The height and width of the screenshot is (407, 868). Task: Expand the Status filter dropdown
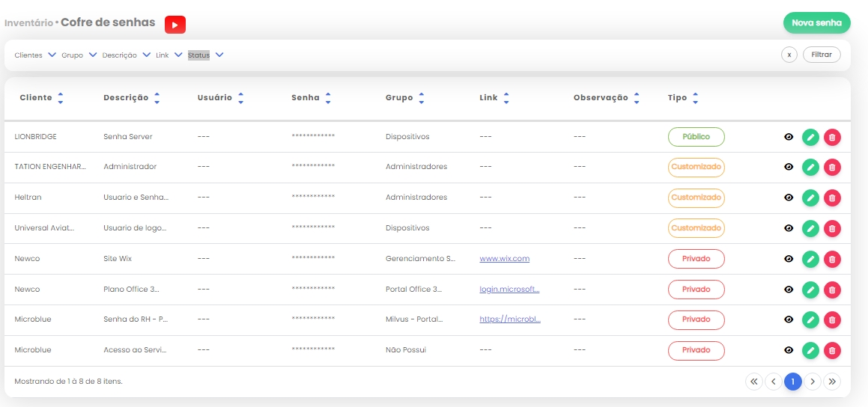(219, 55)
